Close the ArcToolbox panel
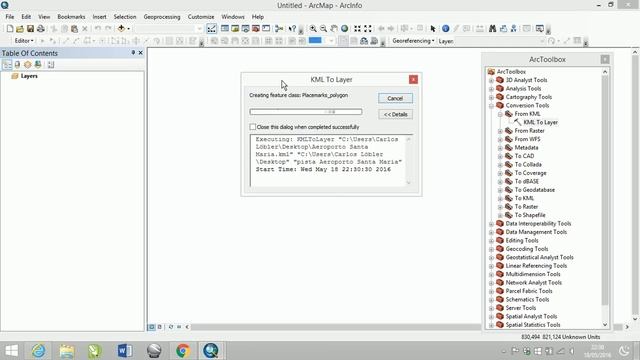640x360 pixels. 605,60
